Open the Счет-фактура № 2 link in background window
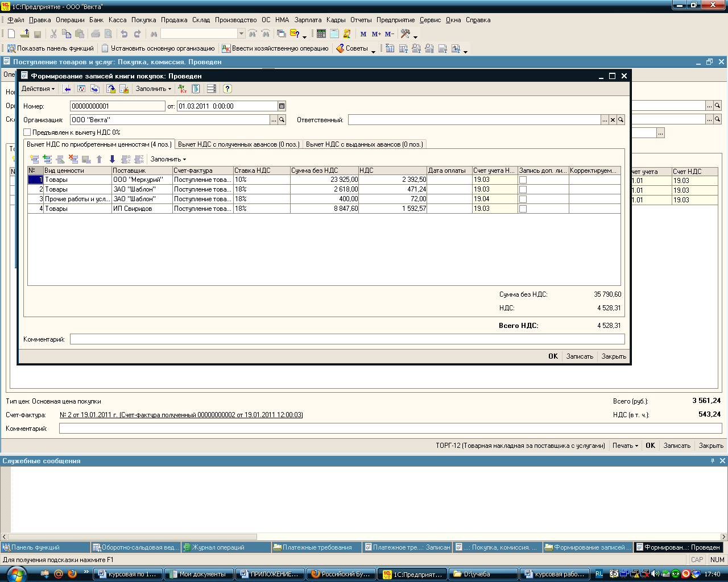Viewport: 728px width, 582px height. pyautogui.click(x=181, y=415)
